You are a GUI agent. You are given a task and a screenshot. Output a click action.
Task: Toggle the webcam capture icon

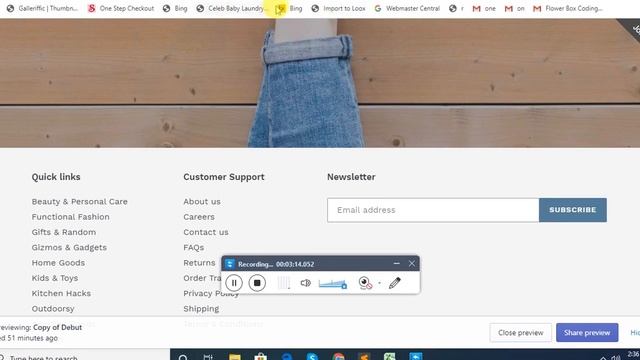point(365,282)
